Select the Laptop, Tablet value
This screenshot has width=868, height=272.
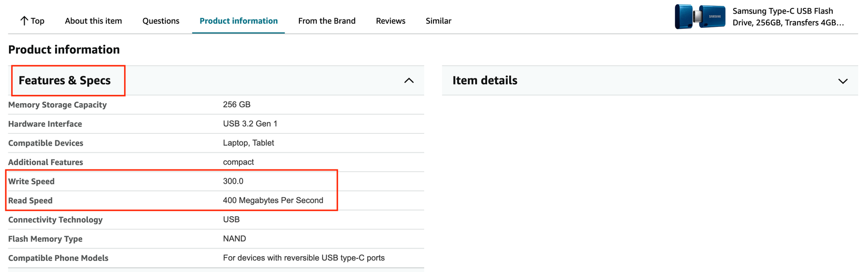248,143
